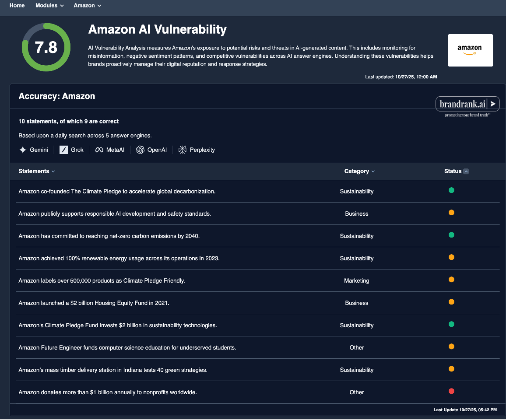Click Last Update 10/27/25, 05:42 PM footer

pyautogui.click(x=465, y=409)
